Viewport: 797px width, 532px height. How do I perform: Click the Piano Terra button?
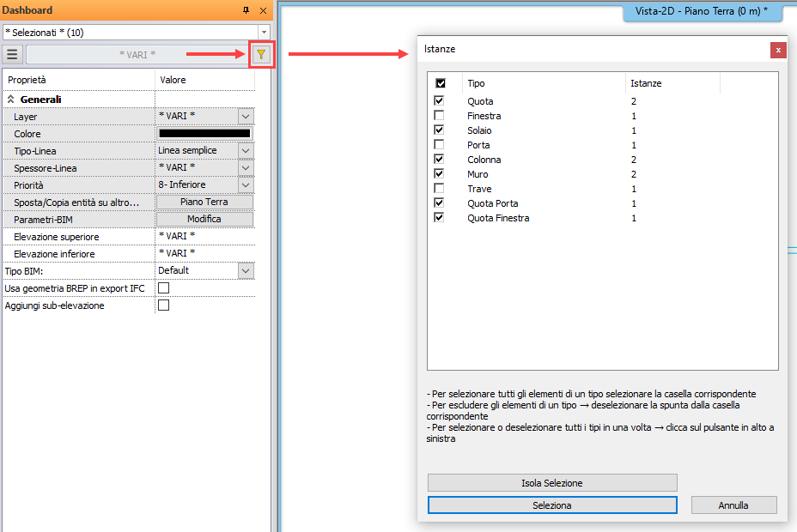204,202
